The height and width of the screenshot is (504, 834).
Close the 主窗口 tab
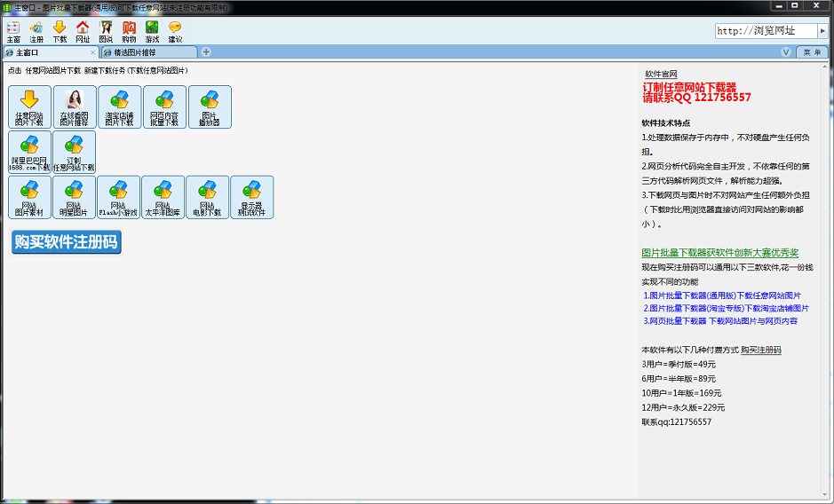(x=92, y=52)
